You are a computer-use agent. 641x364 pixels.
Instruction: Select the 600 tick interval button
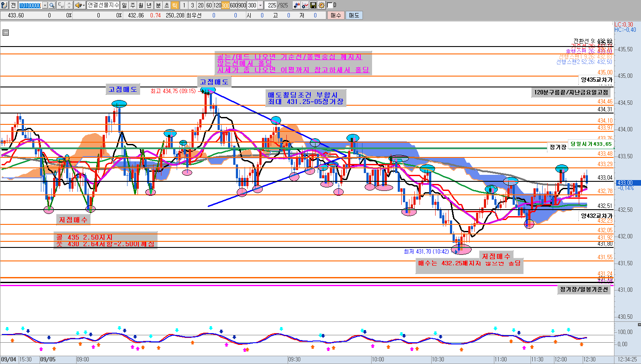pyautogui.click(x=234, y=5)
